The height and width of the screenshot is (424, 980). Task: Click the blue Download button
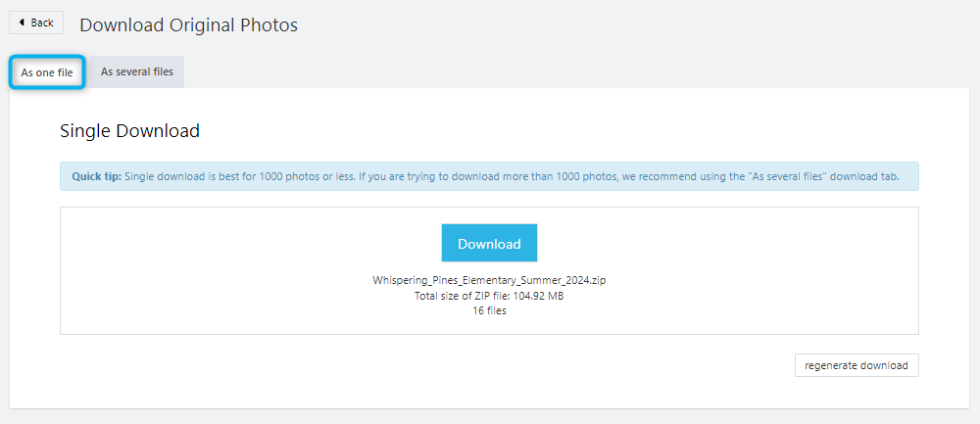[489, 243]
